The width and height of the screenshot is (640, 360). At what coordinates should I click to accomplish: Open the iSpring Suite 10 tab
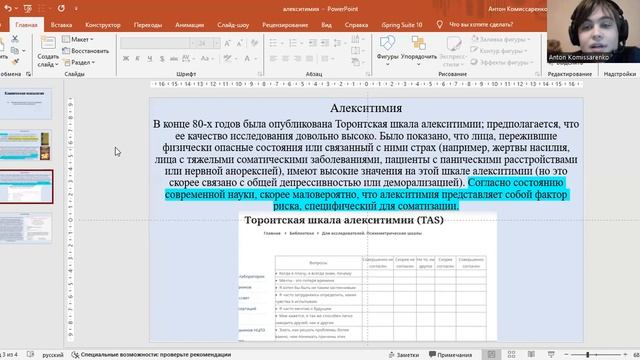coord(402,25)
